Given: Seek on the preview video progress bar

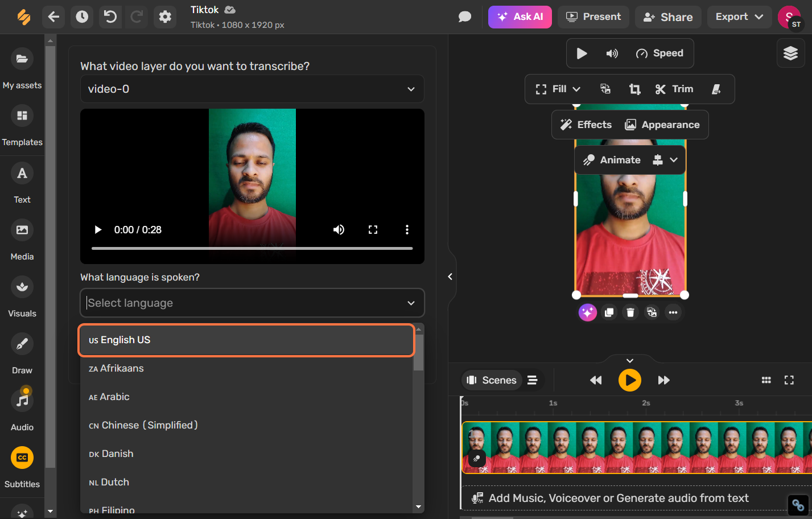Looking at the screenshot, I should pos(252,248).
